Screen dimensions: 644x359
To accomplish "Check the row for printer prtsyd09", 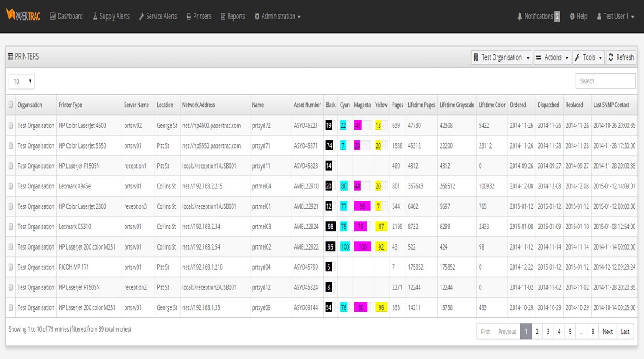I will pos(11,307).
